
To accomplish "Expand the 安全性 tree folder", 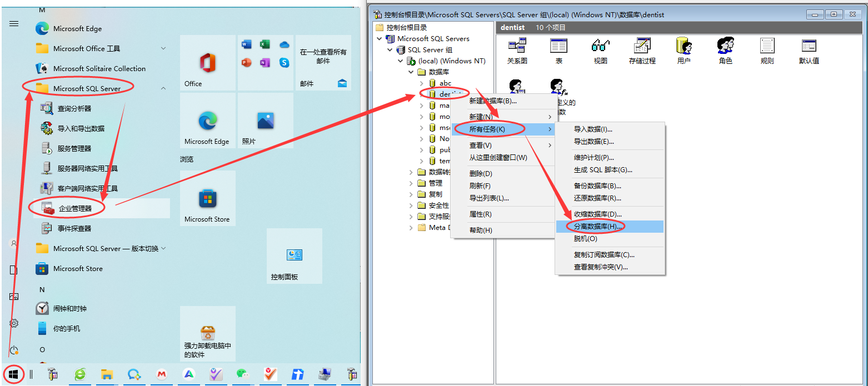I will 411,205.
